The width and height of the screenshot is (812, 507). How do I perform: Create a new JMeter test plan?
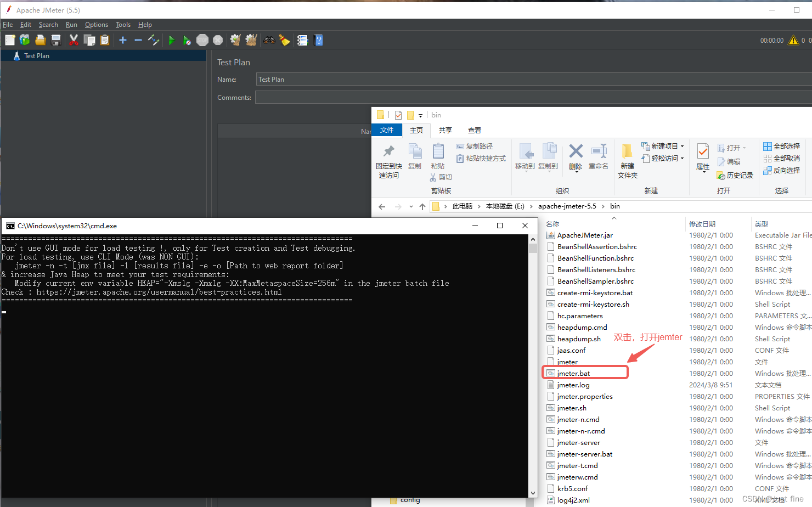[x=10, y=40]
